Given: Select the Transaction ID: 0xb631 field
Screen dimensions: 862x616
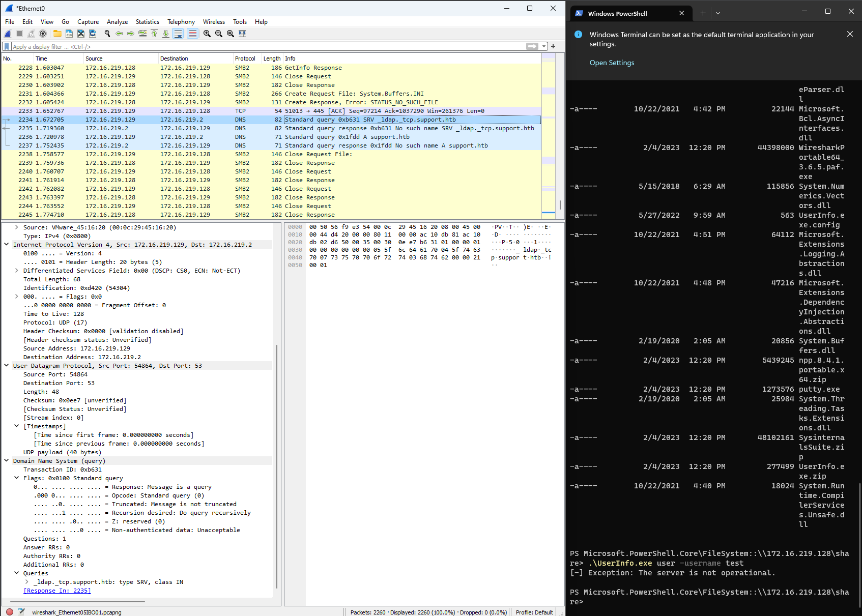Looking at the screenshot, I should tap(62, 470).
